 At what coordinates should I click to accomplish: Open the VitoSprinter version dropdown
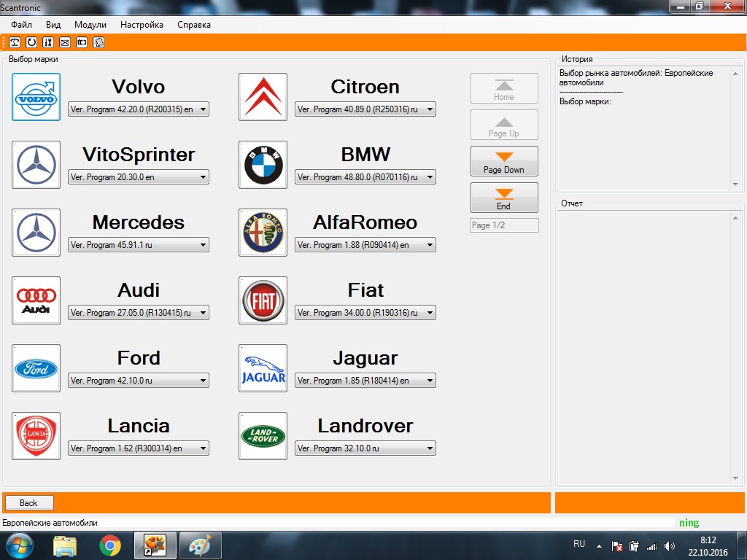138,177
